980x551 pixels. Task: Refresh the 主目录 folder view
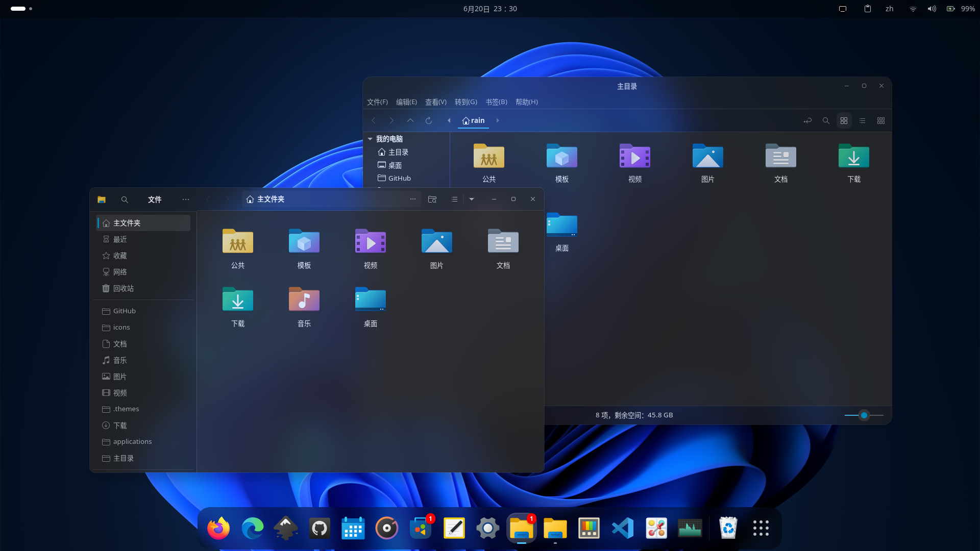(429, 120)
